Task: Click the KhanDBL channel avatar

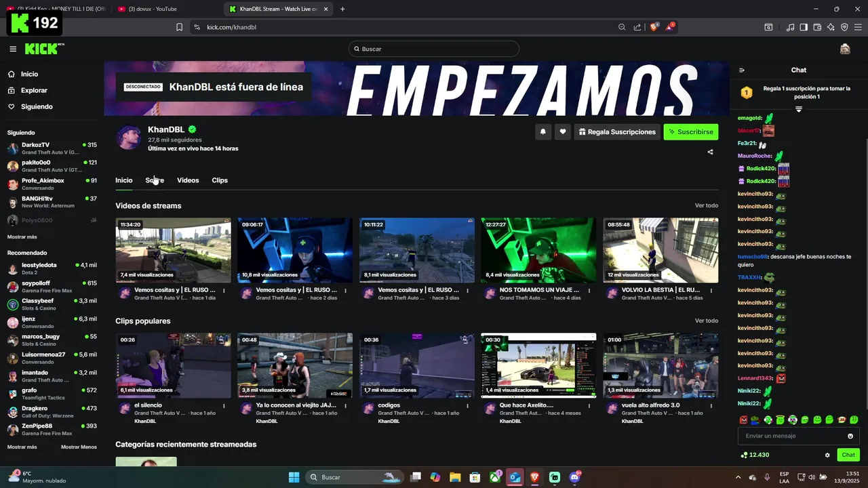Action: 129,138
